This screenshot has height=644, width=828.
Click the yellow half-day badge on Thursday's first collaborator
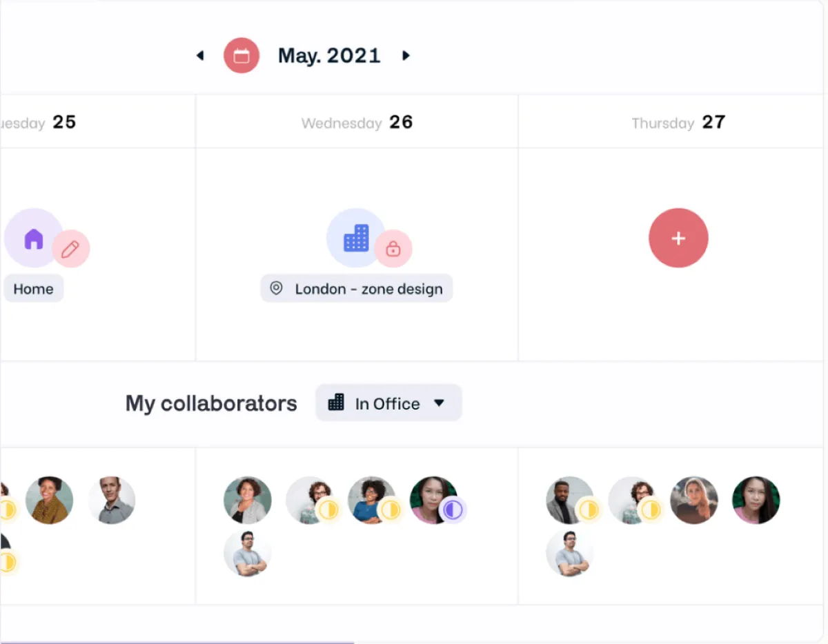point(588,510)
